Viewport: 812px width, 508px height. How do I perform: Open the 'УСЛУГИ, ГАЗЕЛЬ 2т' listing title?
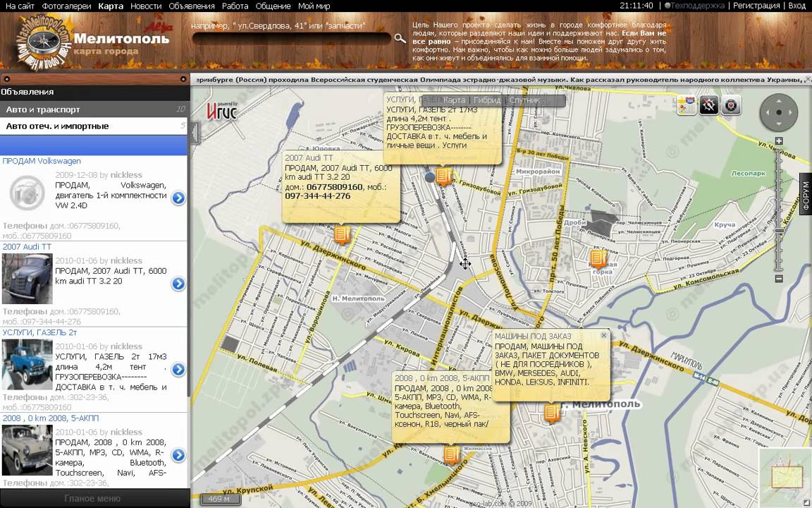click(x=39, y=332)
